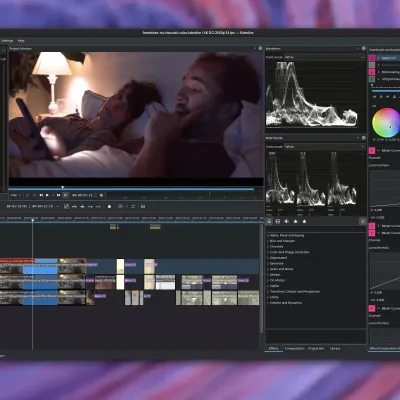
Task: Open timeline duration display dropdown arrow
Action: tap(57, 207)
